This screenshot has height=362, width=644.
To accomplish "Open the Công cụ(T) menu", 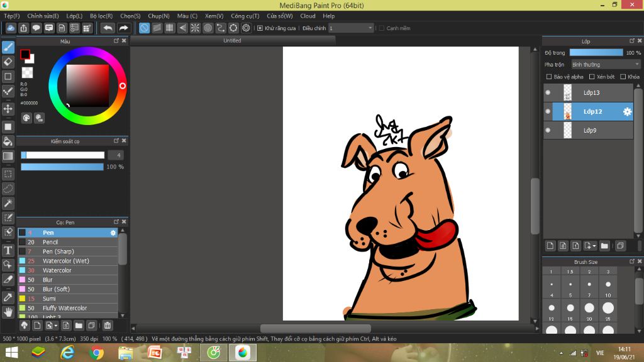I will pos(245,16).
